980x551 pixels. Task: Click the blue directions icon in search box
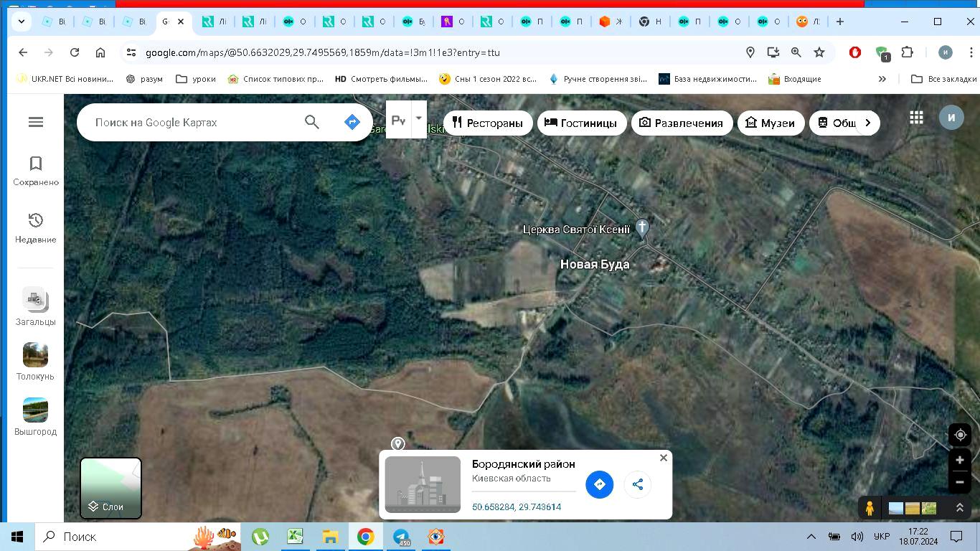click(x=352, y=123)
